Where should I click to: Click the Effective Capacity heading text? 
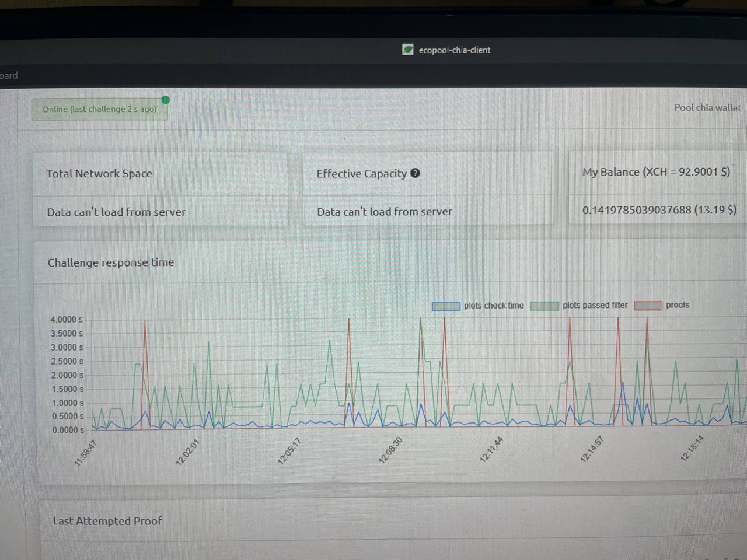pos(361,173)
